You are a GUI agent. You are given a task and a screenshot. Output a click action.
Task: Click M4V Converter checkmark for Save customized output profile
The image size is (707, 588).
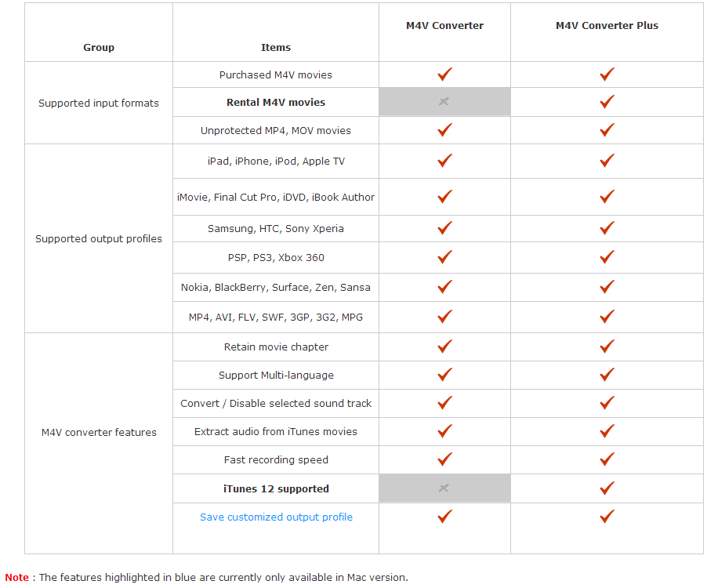pyautogui.click(x=444, y=517)
